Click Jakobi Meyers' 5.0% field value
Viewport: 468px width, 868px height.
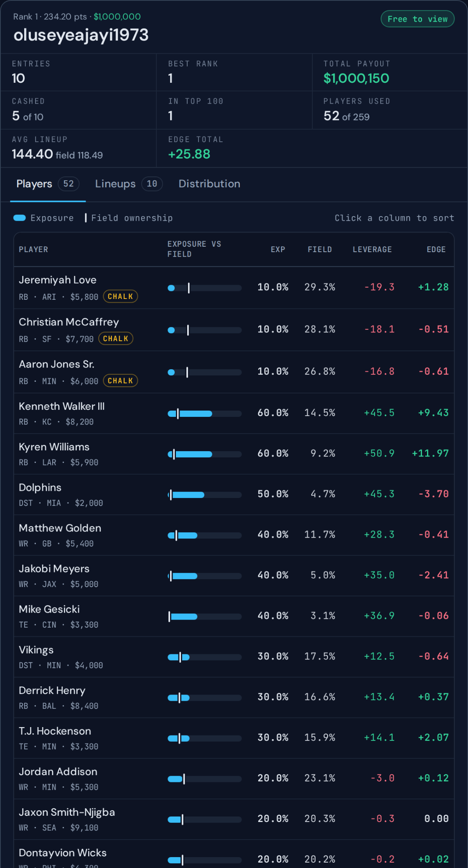tap(323, 575)
